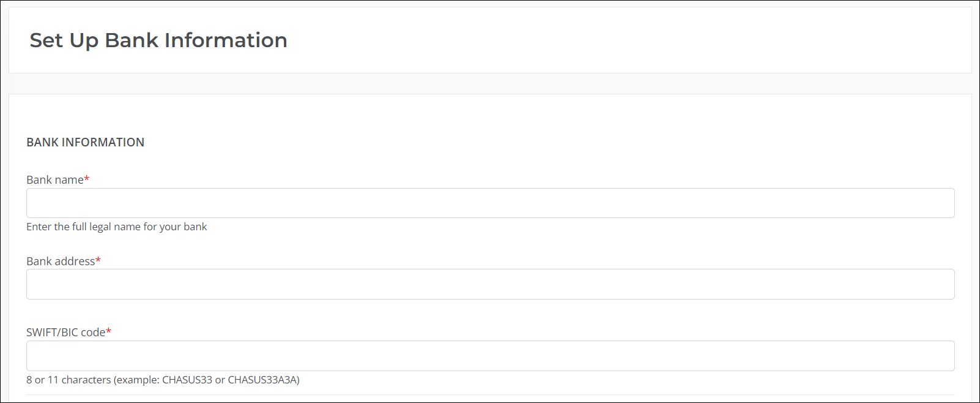Click the gray band between header and form panels
This screenshot has height=403, width=980.
[x=490, y=84]
